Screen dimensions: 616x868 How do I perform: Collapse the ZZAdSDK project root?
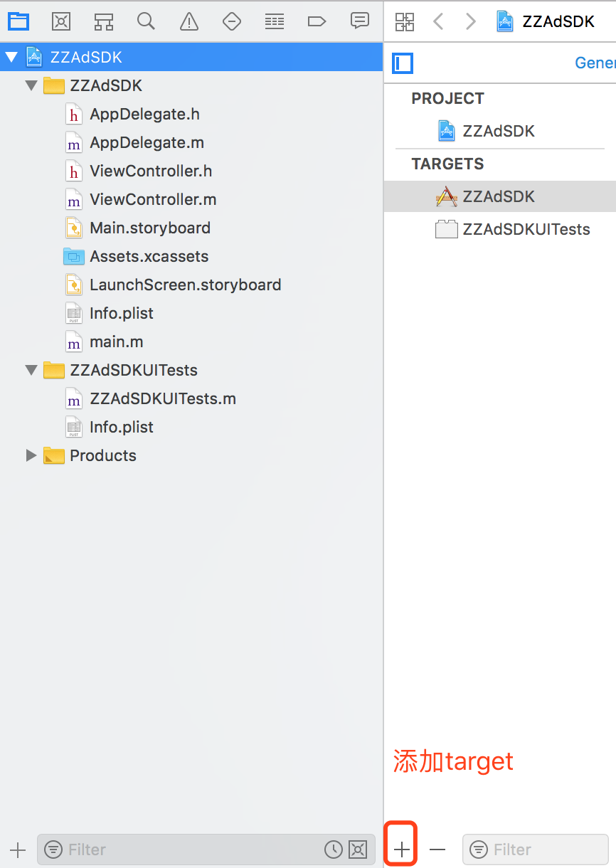11,57
